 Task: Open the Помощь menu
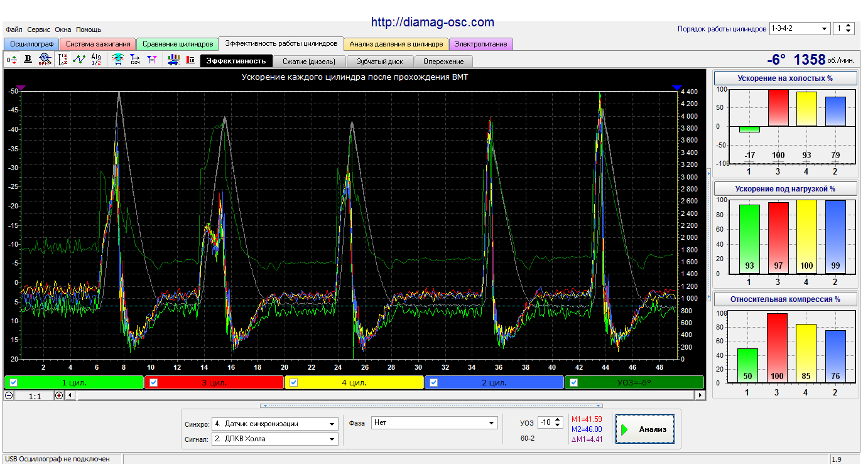coord(89,30)
